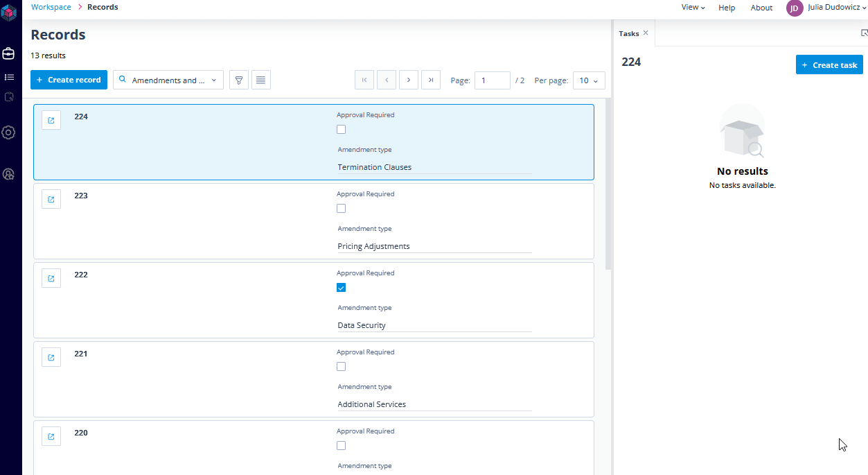Open the About menu
The width and height of the screenshot is (868, 475).
[761, 8]
